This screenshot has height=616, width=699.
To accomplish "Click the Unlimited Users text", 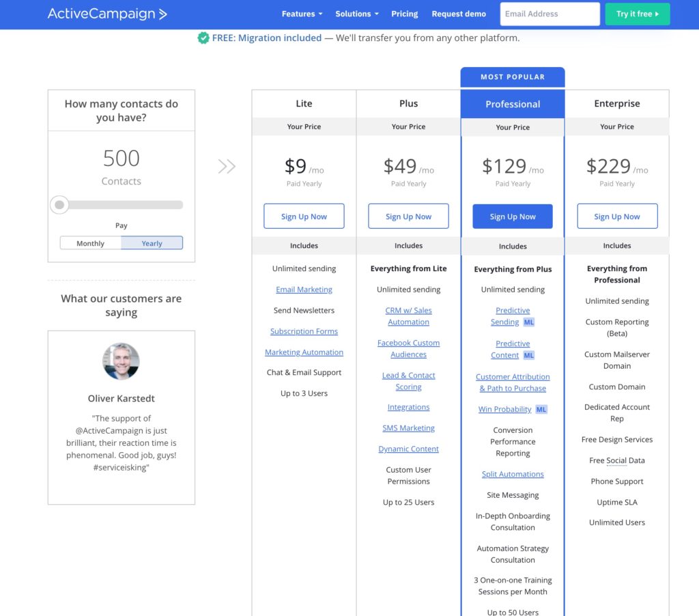I will [617, 522].
